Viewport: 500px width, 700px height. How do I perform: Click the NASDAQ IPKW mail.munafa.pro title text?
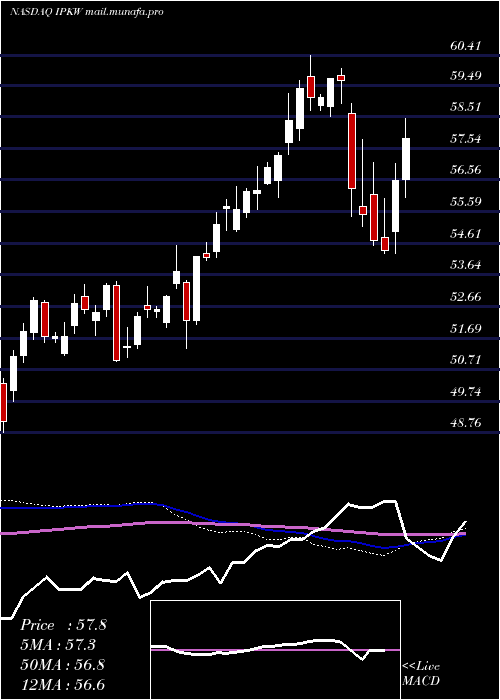86,12
